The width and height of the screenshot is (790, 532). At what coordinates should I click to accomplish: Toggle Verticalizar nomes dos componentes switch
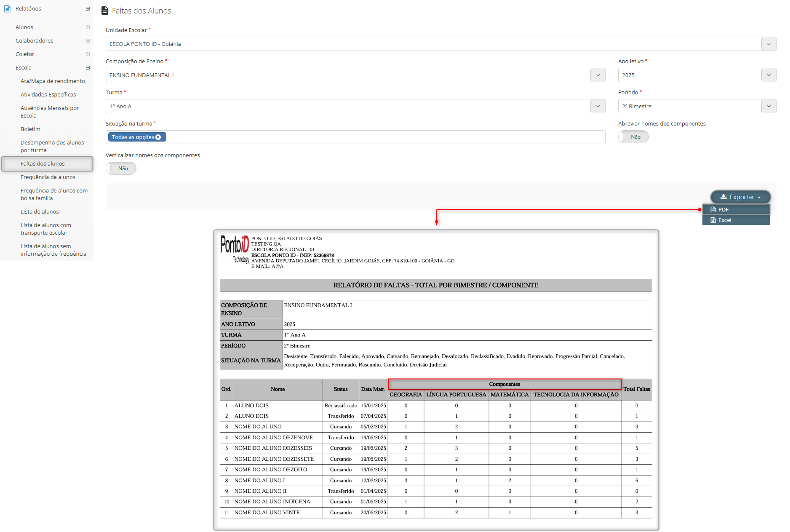(121, 168)
